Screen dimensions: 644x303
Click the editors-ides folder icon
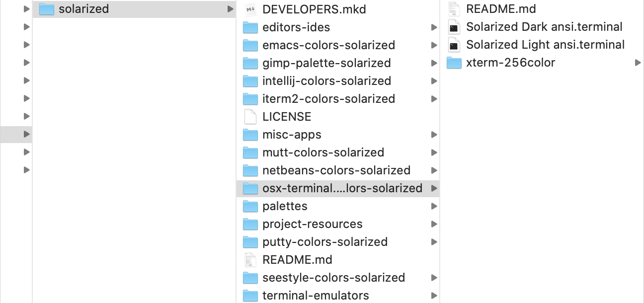(x=250, y=27)
